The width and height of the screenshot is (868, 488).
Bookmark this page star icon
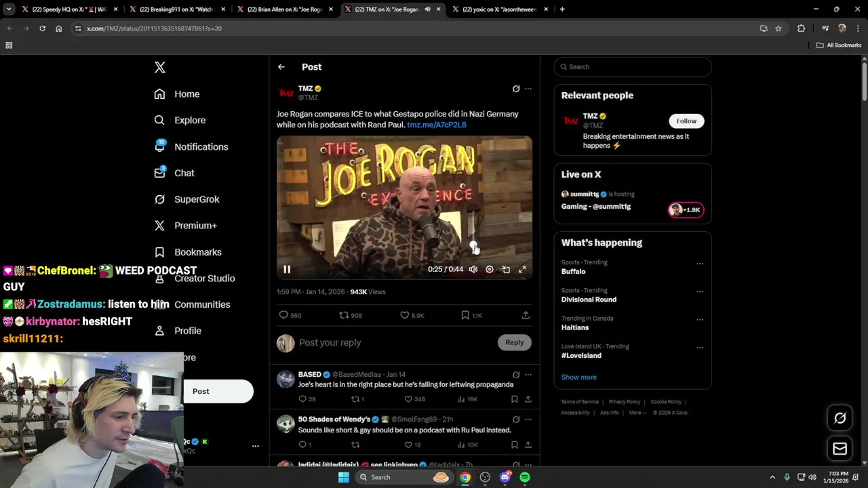[778, 28]
